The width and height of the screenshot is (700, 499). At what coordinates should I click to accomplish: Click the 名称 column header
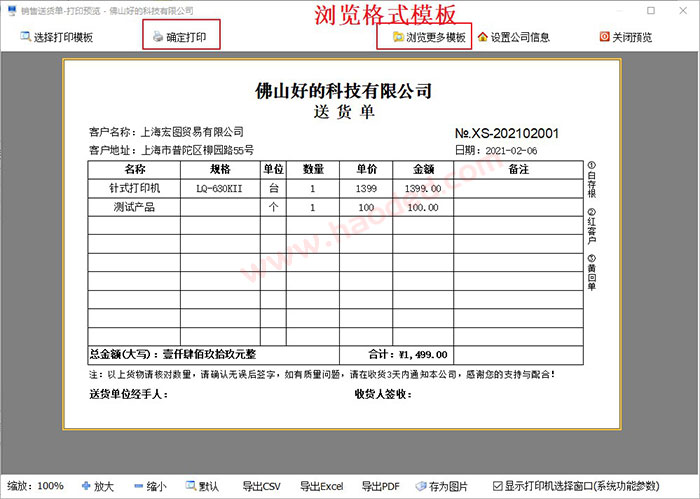point(134,170)
